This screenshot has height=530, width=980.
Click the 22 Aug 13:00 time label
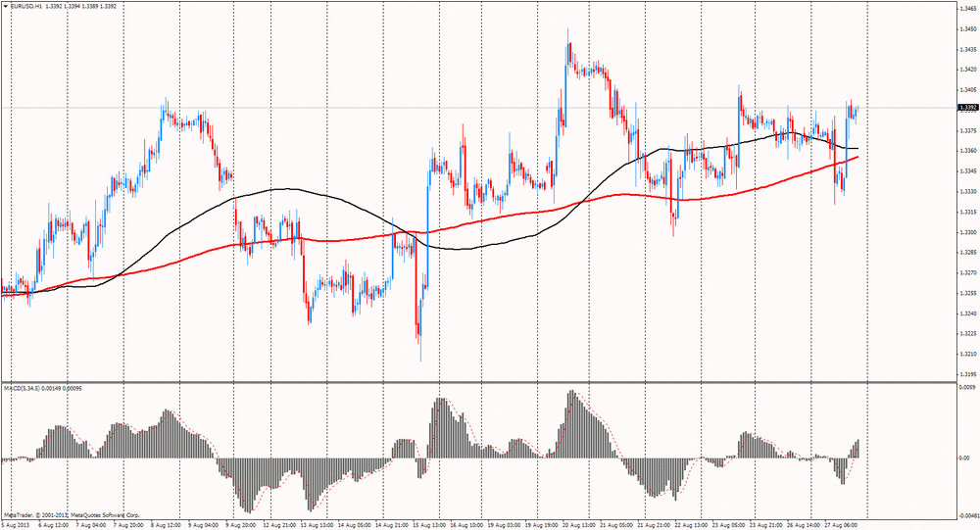[x=691, y=526]
